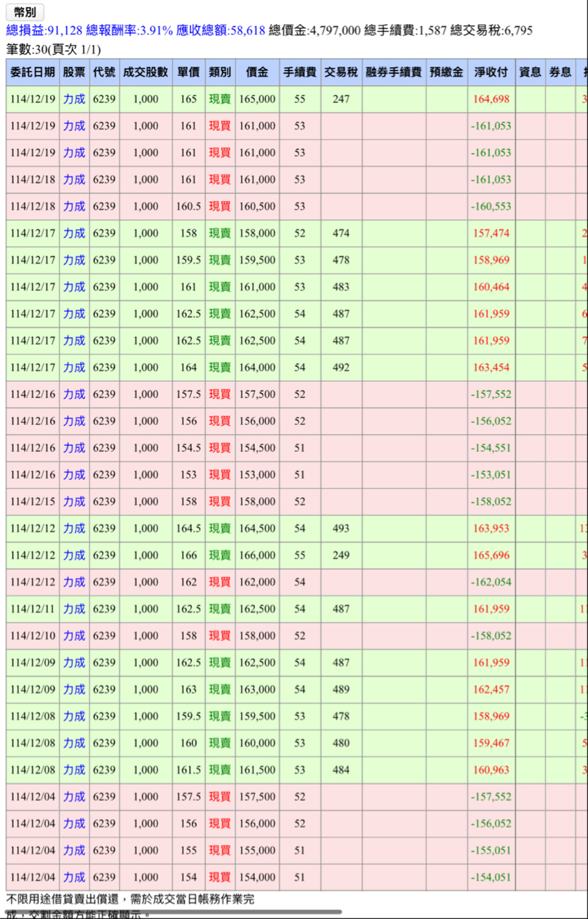Click the 總損益:91,128 summary text
Viewport: 588px width, 919px height.
pos(45,30)
